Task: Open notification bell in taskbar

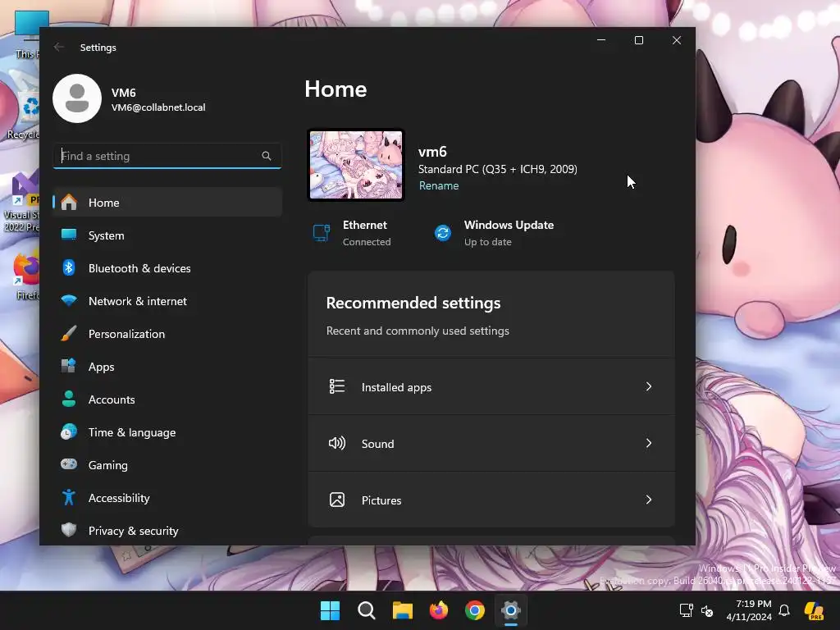Action: (784, 610)
